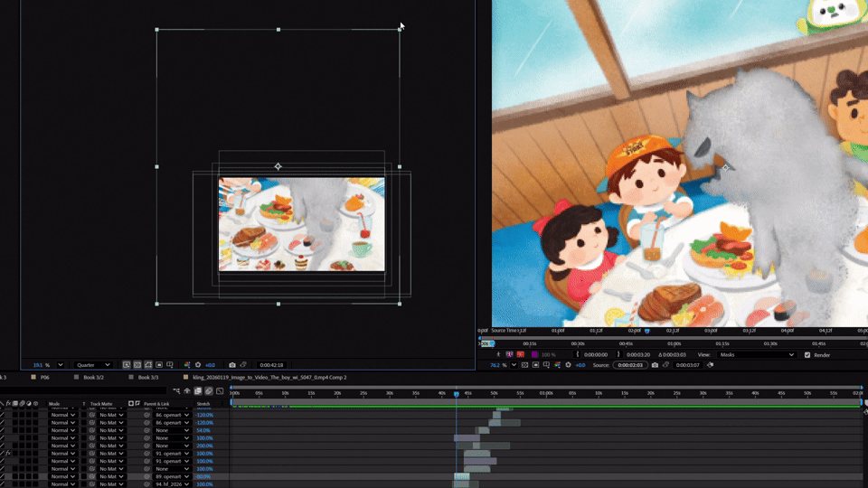Switch to the Book 3/2 timeline tab

93,378
